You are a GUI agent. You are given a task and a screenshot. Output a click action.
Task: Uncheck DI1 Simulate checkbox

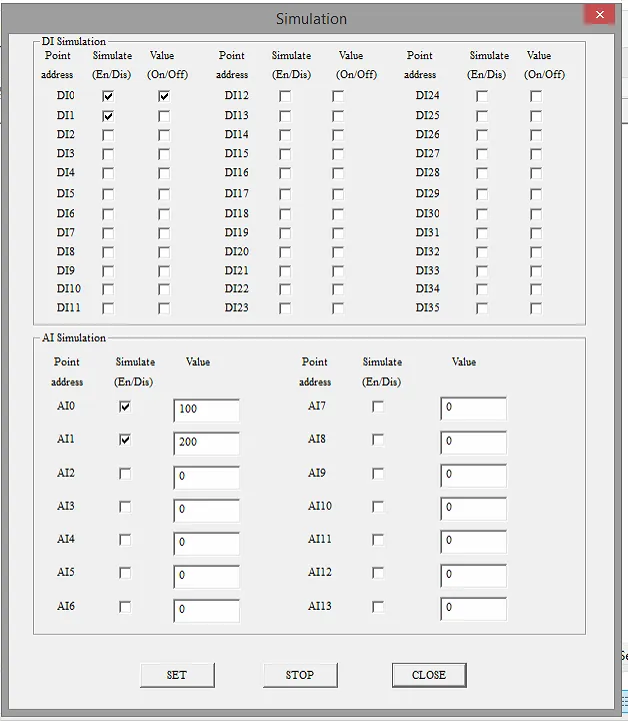(x=108, y=116)
